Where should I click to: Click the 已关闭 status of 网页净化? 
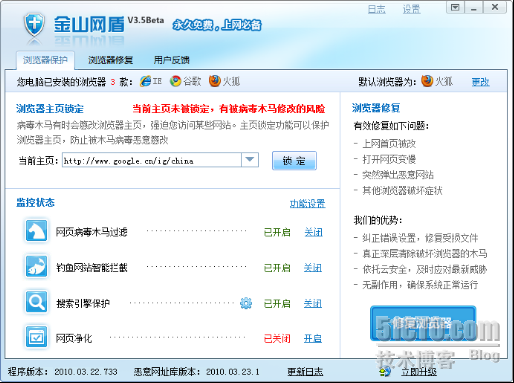point(277,339)
